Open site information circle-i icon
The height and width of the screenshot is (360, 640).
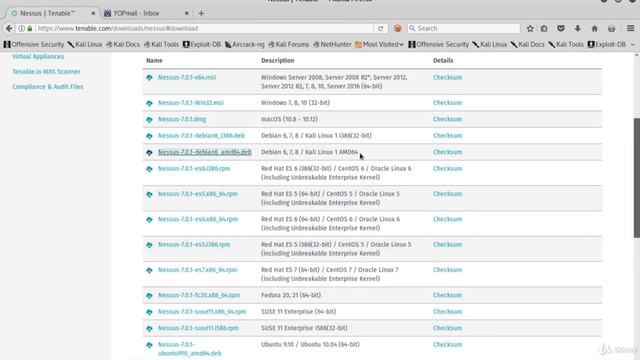coord(22,29)
